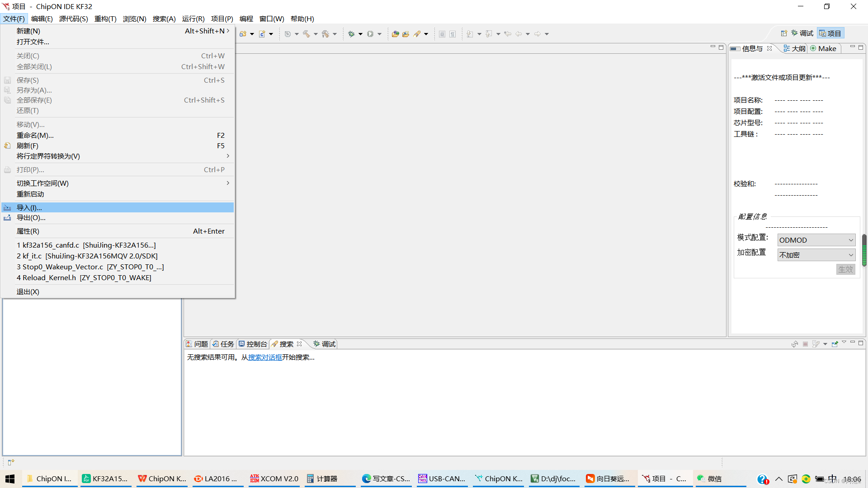Pin the 搜索 view with the pin icon

[x=835, y=344]
